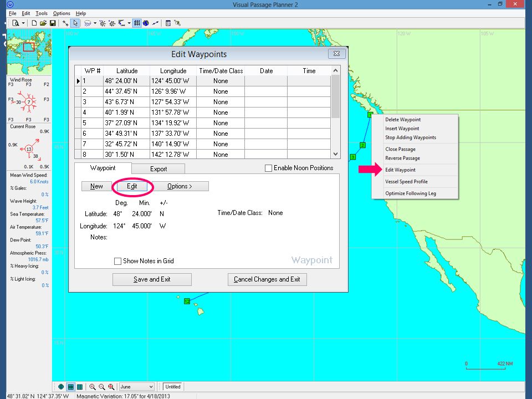Select Optimize Following Leg

(x=411, y=193)
